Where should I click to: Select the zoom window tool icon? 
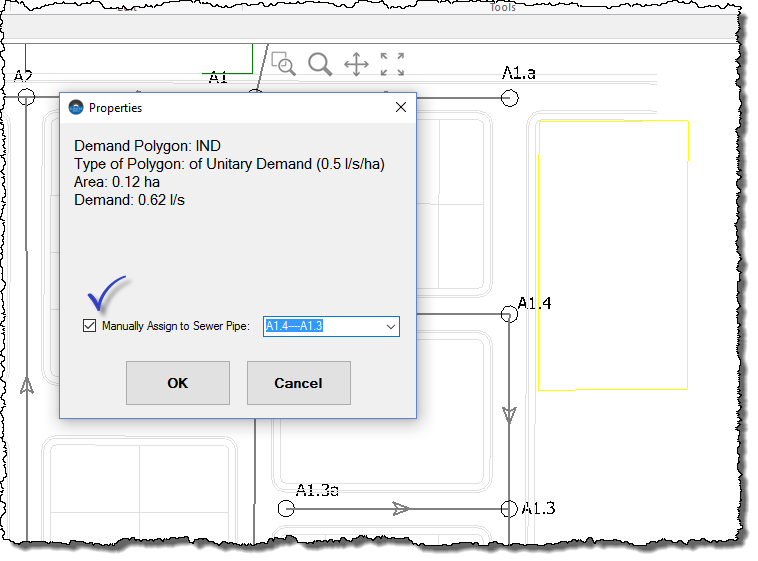[283, 64]
